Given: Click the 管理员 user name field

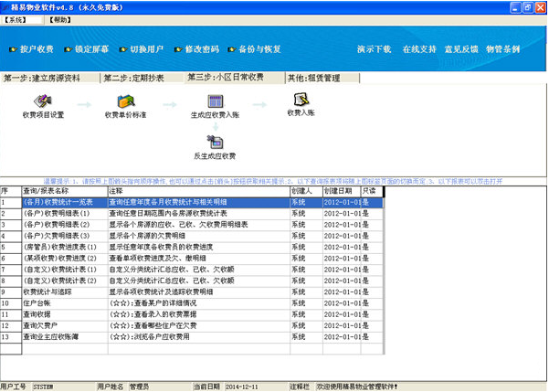Looking at the screenshot, I should click(159, 387).
